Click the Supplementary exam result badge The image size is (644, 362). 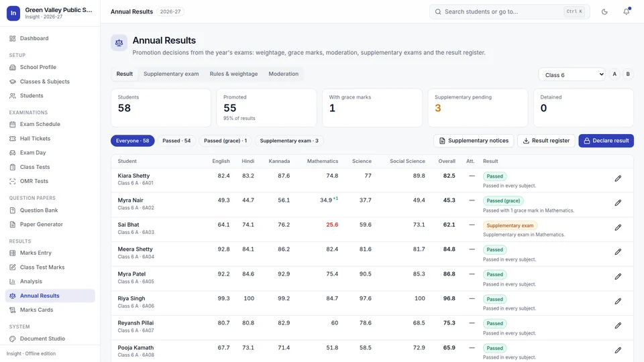[510, 225]
